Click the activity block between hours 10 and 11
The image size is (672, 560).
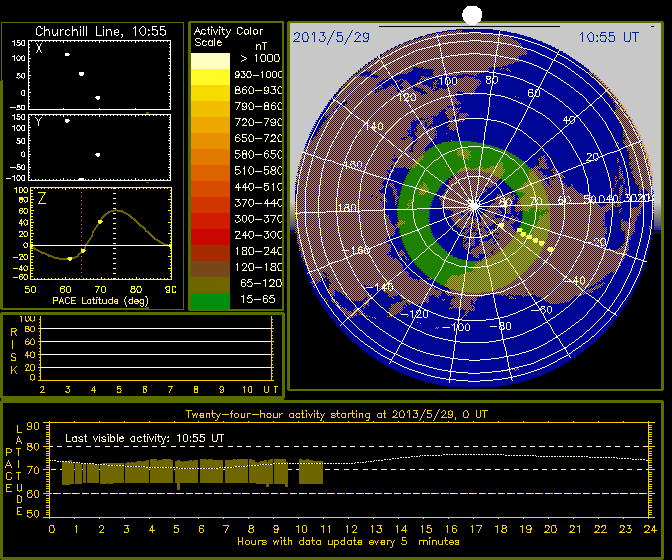click(x=311, y=472)
